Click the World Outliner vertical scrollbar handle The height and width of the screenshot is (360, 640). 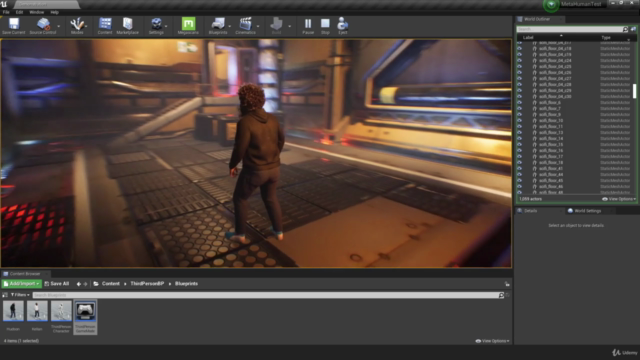click(634, 91)
